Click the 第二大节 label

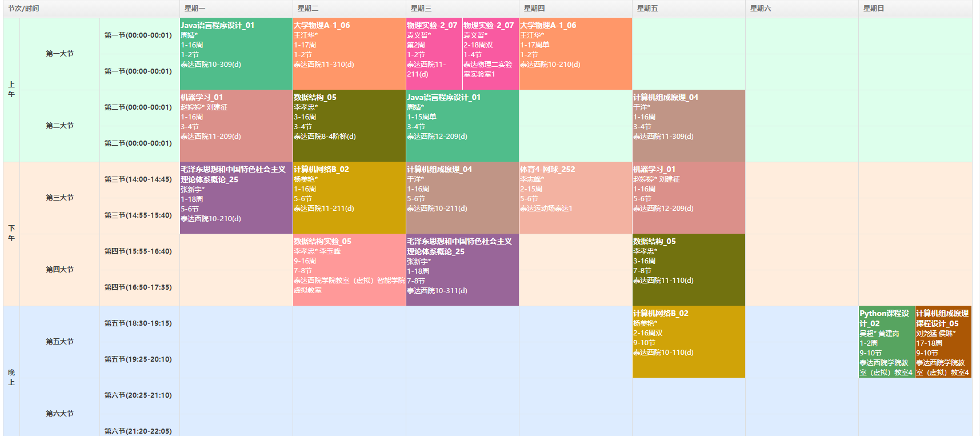coord(60,126)
